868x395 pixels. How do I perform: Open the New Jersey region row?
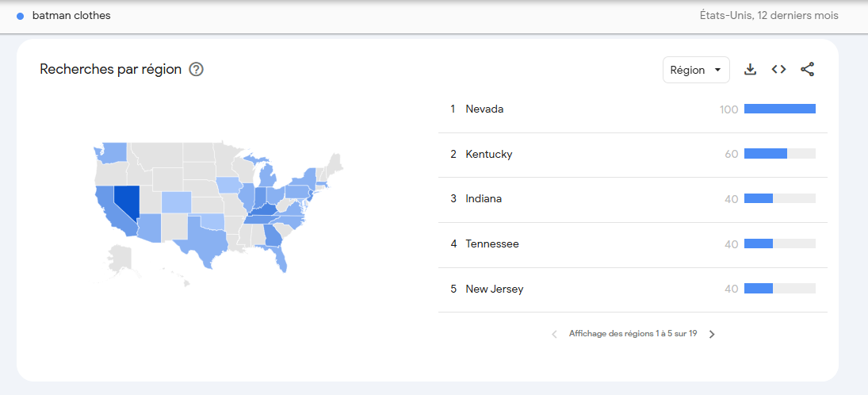(x=494, y=289)
